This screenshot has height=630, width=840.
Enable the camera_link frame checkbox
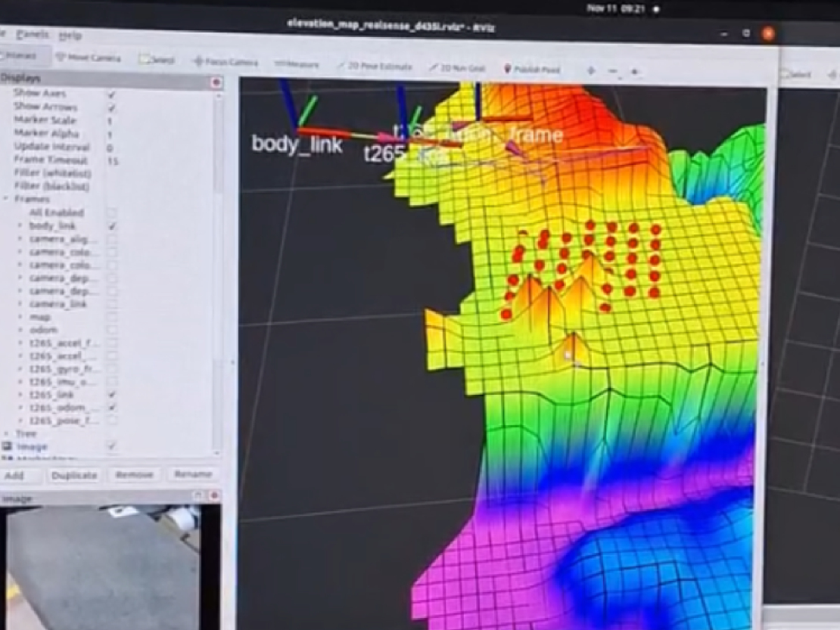click(111, 304)
